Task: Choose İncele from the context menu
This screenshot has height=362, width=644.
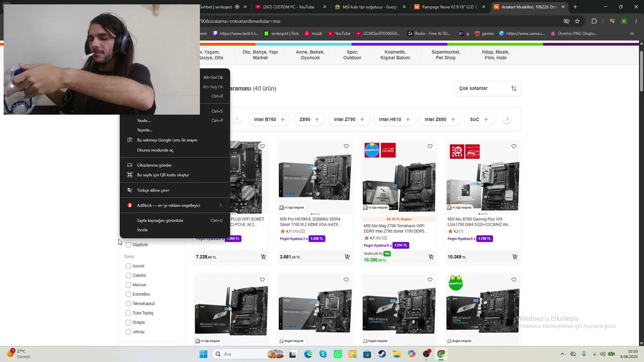Action: pyautogui.click(x=175, y=230)
